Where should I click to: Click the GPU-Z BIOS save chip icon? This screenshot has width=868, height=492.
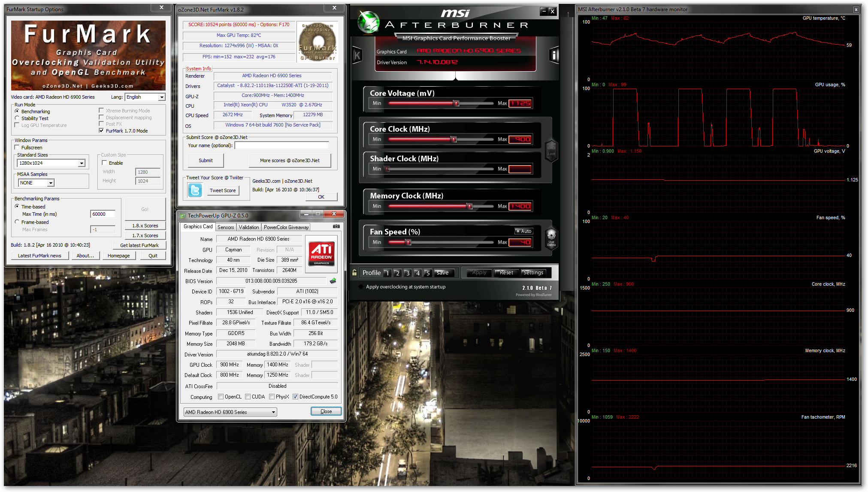point(333,281)
